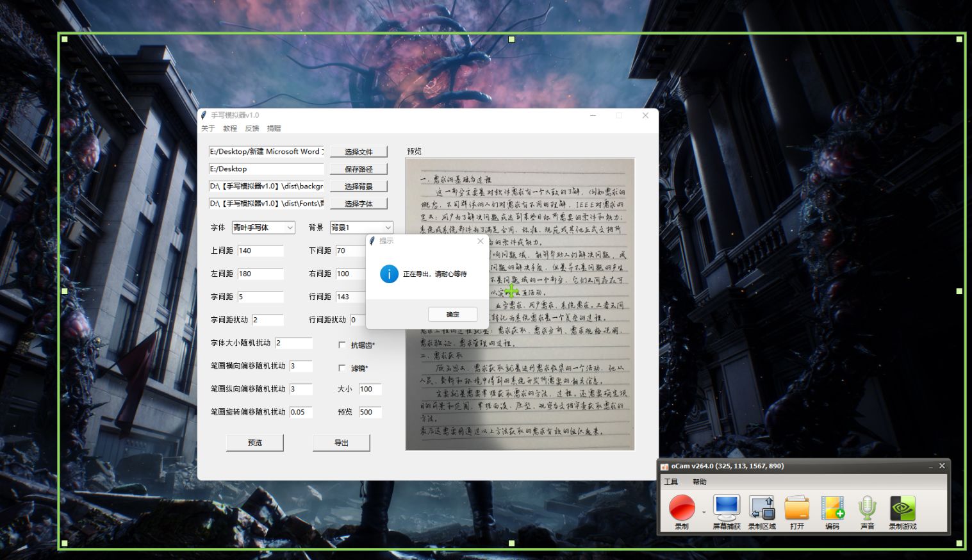972x560 pixels.
Task: Click the 大小 field with 100
Action: coord(370,389)
